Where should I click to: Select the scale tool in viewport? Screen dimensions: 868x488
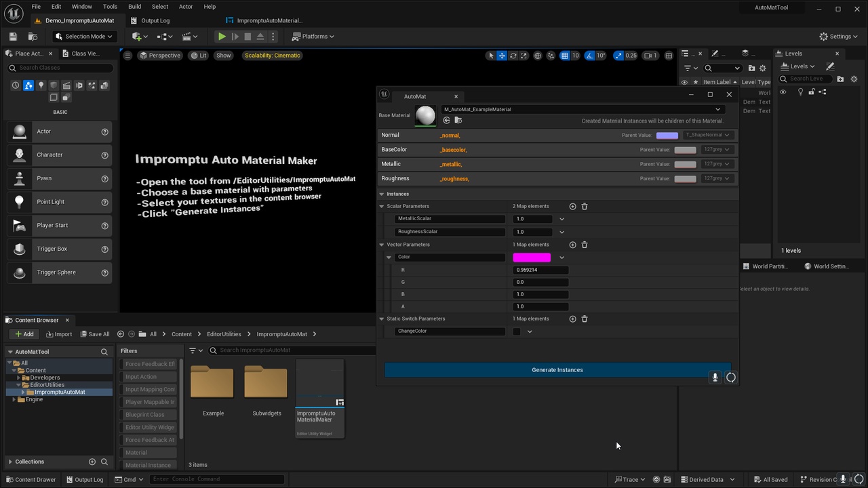[524, 56]
